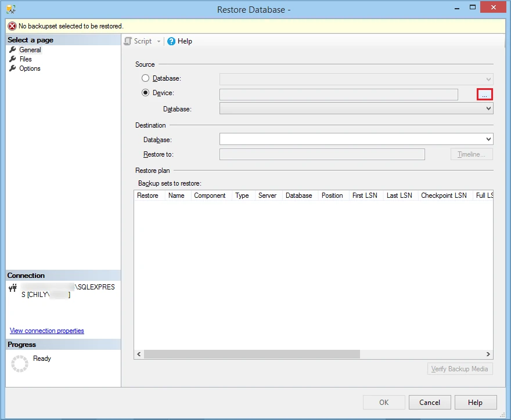Minimize the Restore Database window
Viewport: 511px width, 420px height.
coord(457,8)
